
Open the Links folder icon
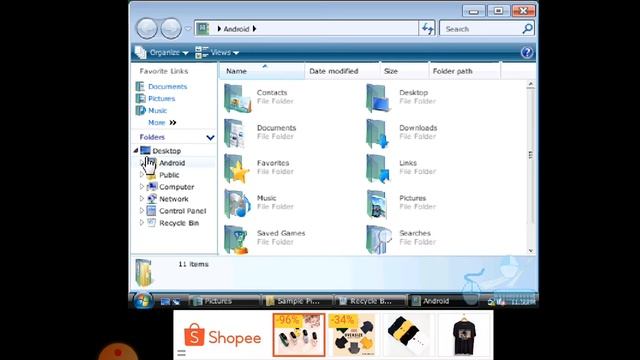point(378,168)
